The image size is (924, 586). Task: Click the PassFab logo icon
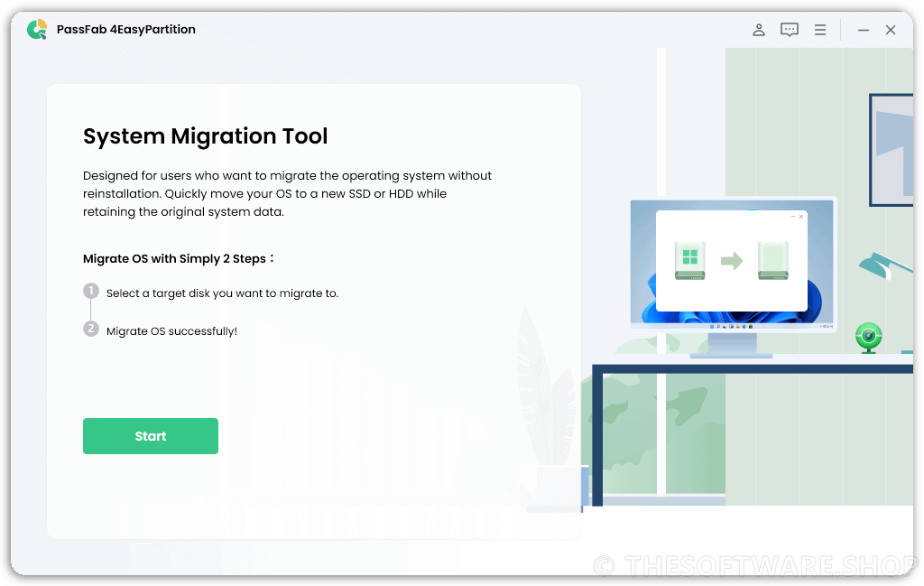coord(37,30)
